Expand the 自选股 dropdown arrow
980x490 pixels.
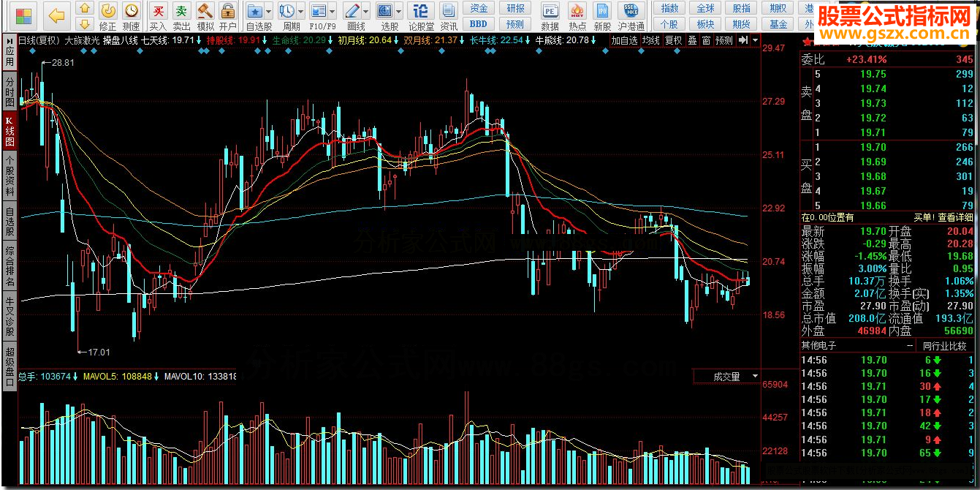pos(269,12)
